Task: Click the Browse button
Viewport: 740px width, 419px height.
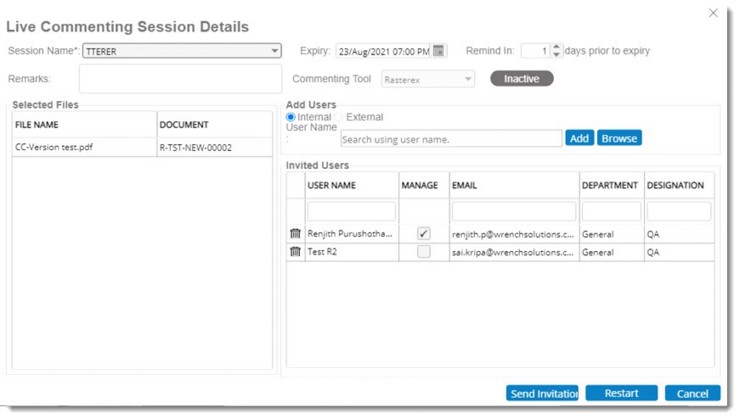Action: tap(619, 138)
